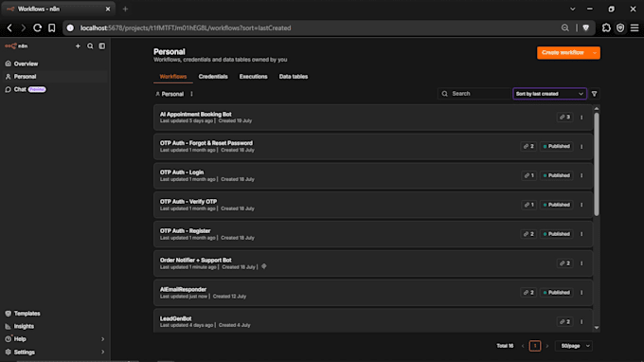Open actions menu for OTP Auth - Verify OTP
This screenshot has height=362, width=644.
[581, 205]
